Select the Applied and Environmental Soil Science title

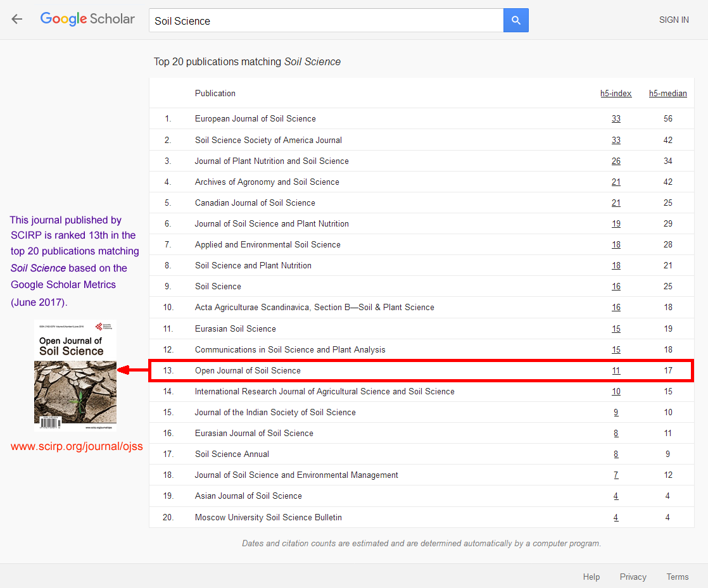(268, 244)
